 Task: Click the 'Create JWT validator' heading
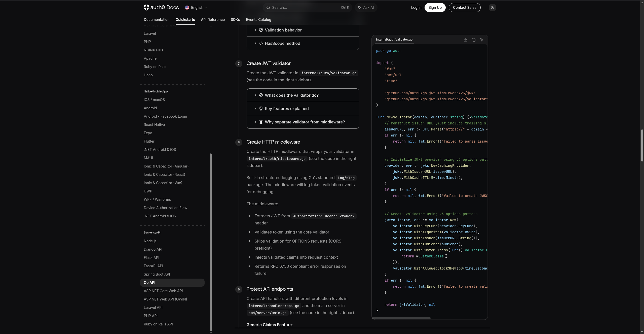[x=268, y=63]
